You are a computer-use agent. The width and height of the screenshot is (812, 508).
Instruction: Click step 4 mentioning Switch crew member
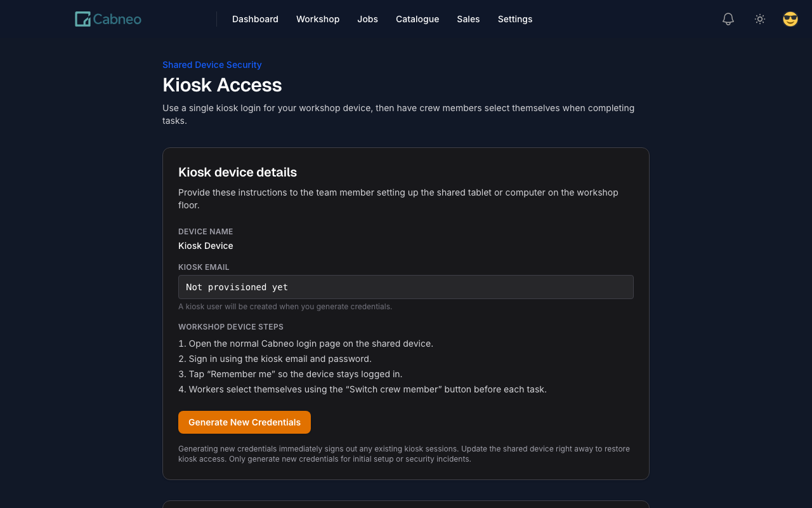(x=362, y=389)
